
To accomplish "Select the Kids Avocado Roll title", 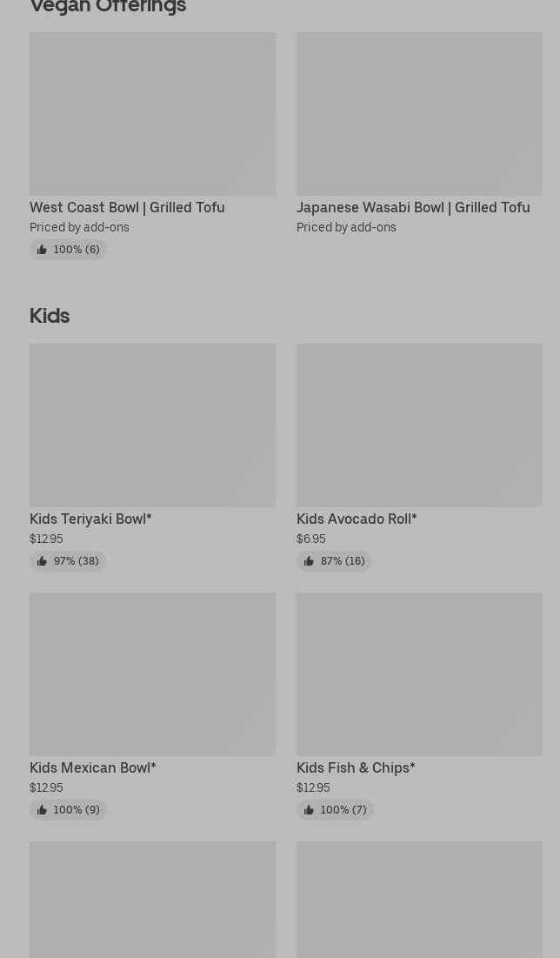I will click(357, 519).
